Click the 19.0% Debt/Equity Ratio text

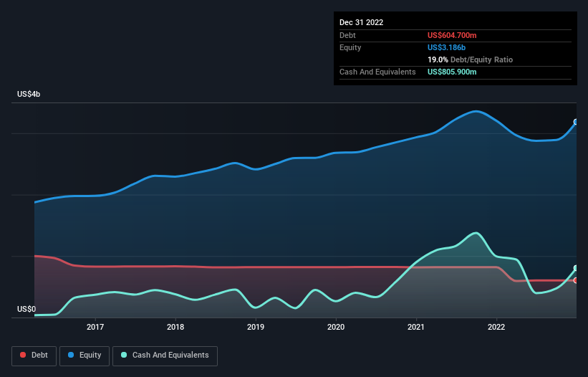(x=471, y=59)
